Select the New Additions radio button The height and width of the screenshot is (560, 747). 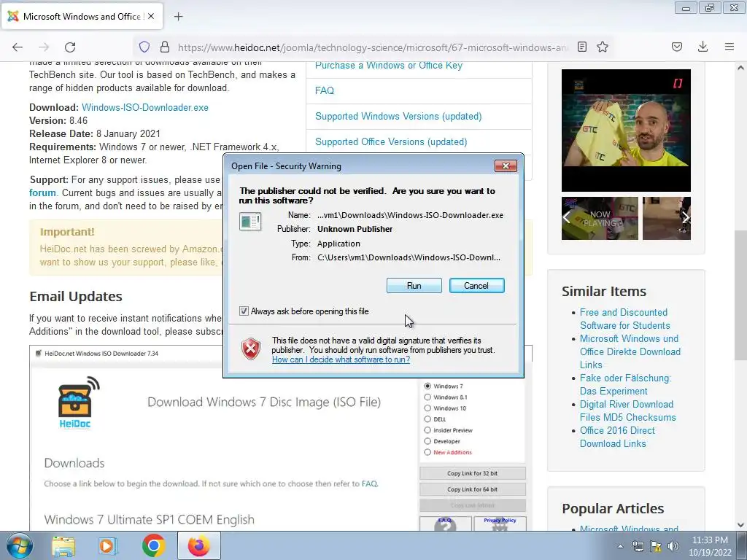tap(427, 452)
